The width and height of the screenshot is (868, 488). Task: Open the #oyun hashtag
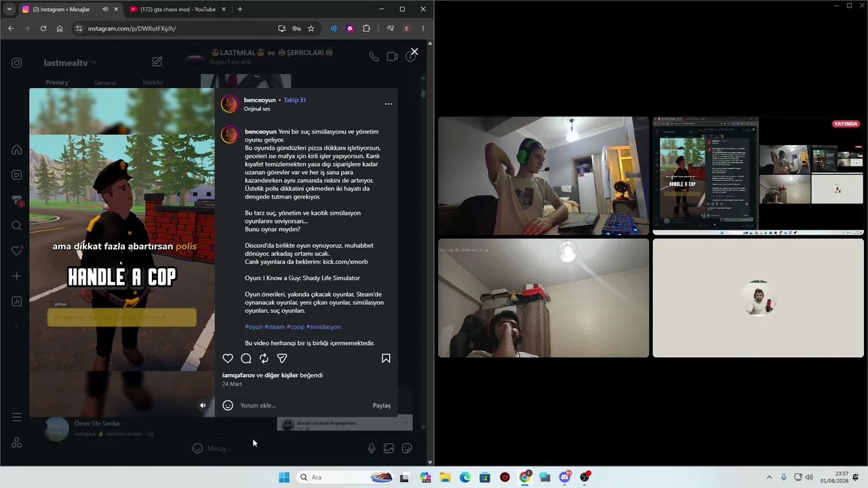pyautogui.click(x=254, y=327)
